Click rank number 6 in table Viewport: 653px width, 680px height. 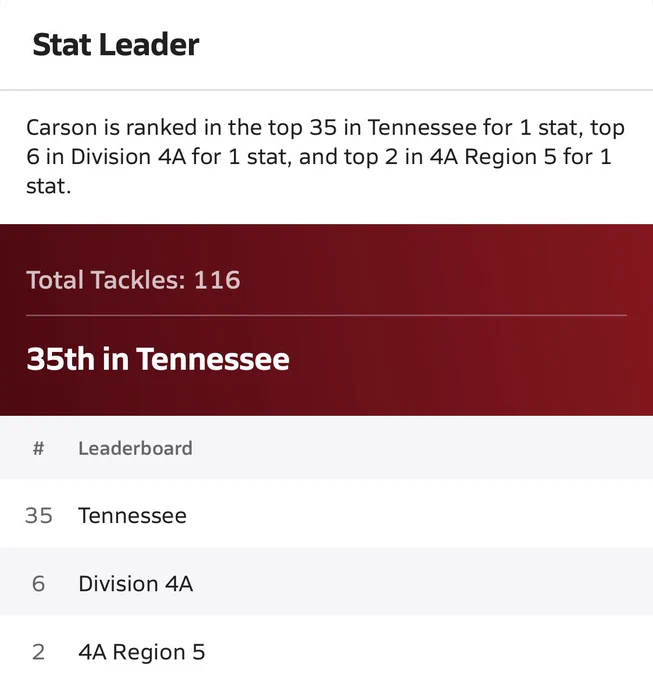point(38,584)
